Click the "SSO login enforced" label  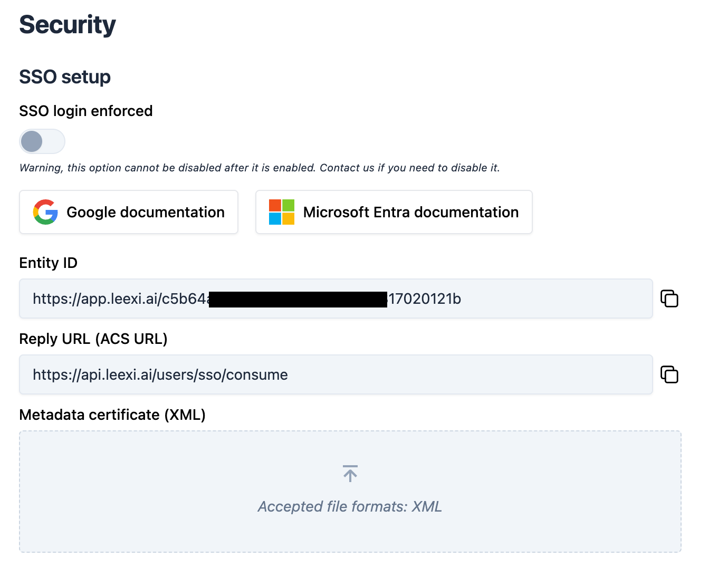(86, 111)
